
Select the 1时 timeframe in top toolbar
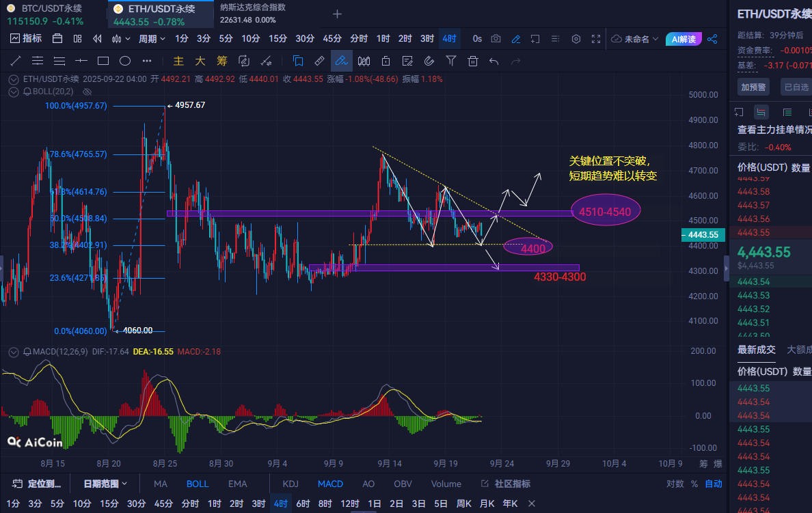[x=383, y=39]
